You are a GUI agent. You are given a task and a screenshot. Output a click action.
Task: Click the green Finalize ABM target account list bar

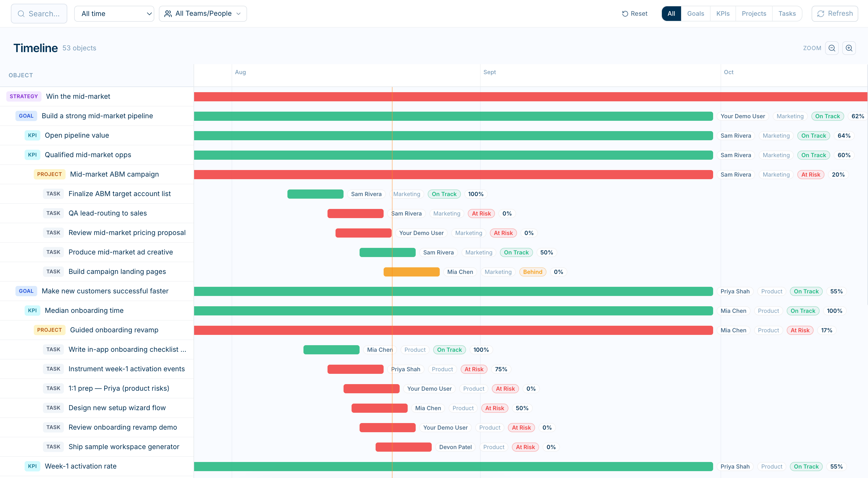(x=315, y=194)
